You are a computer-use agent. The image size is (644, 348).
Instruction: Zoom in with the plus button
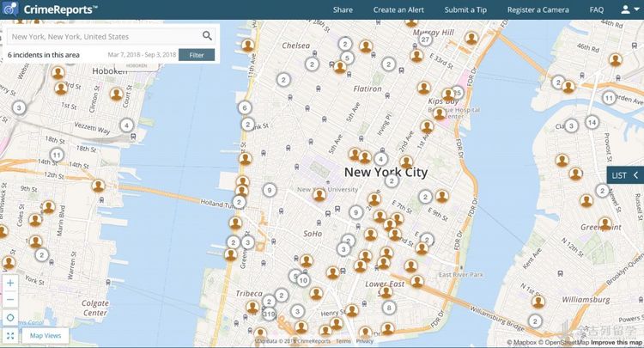pyautogui.click(x=10, y=283)
